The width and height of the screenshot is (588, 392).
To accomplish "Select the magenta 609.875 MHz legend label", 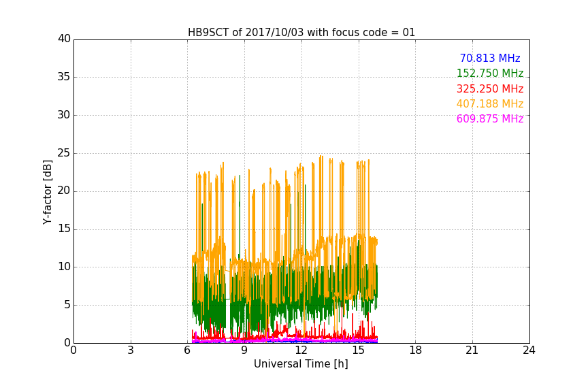I will (x=490, y=118).
